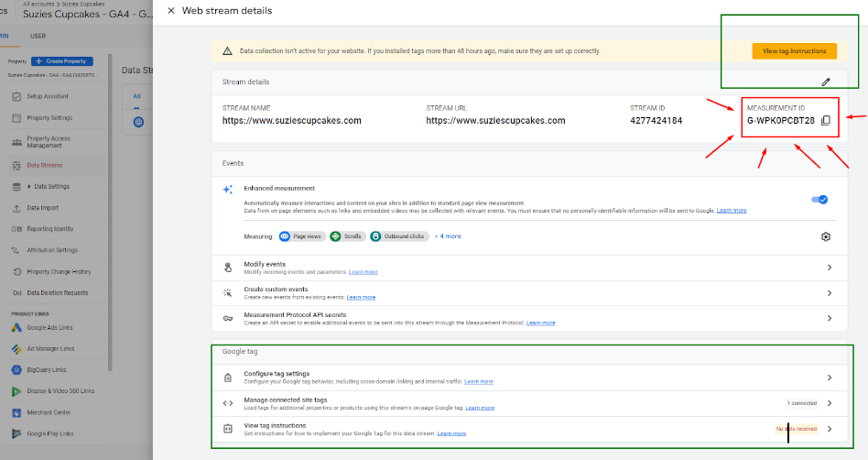Show the + 4 more measurements
The image size is (868, 460).
(x=448, y=236)
